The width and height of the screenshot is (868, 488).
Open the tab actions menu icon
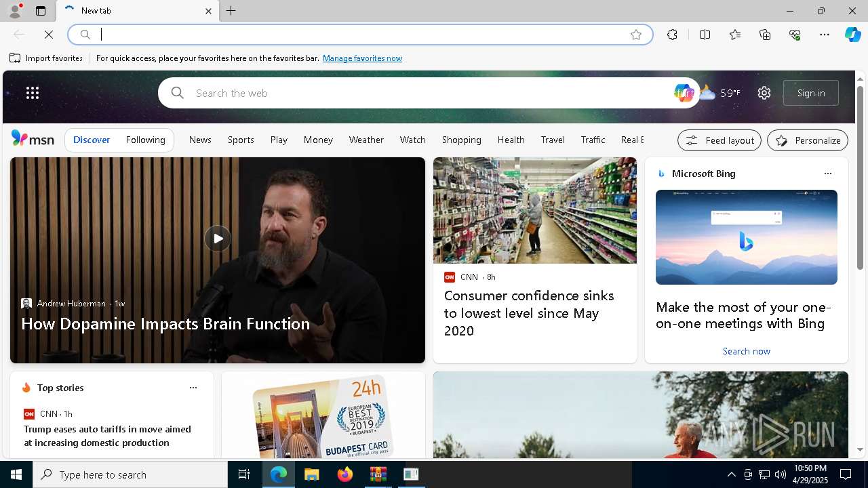click(x=41, y=11)
